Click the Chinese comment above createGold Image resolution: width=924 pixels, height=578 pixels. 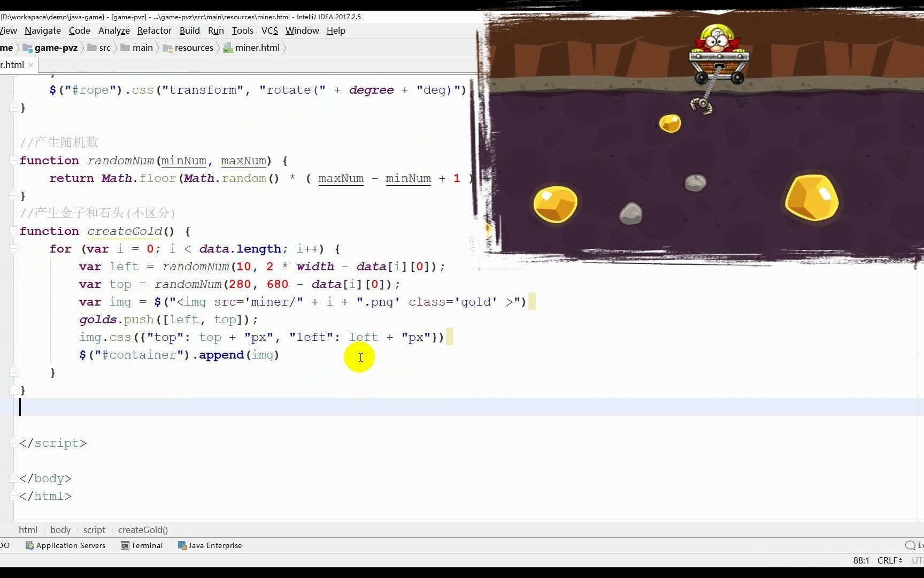98,213
